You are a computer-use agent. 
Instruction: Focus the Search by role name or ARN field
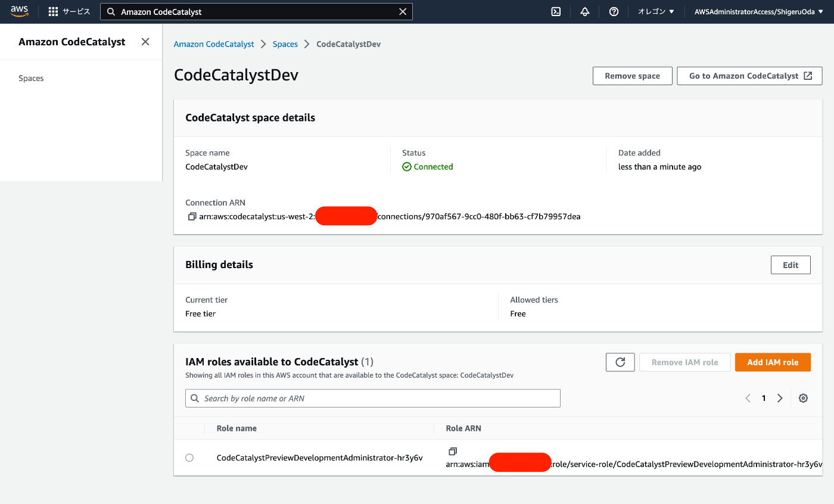click(x=373, y=398)
